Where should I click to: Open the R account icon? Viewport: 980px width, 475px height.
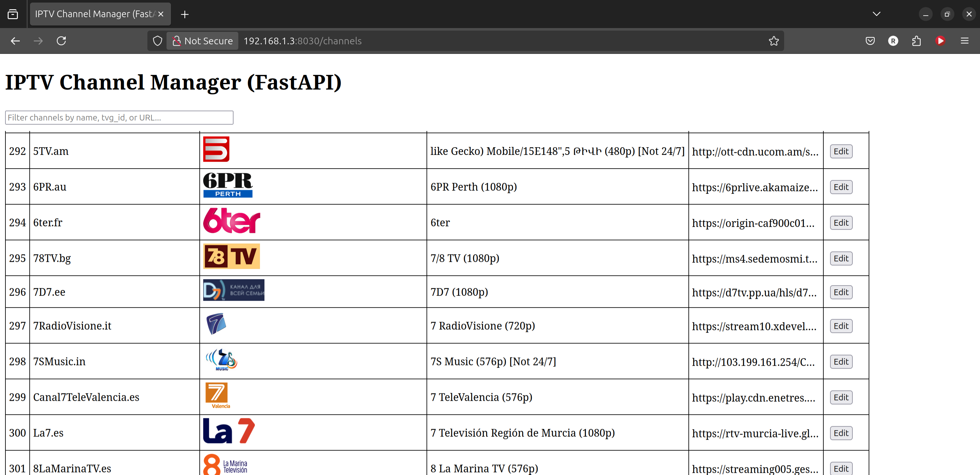tap(893, 41)
